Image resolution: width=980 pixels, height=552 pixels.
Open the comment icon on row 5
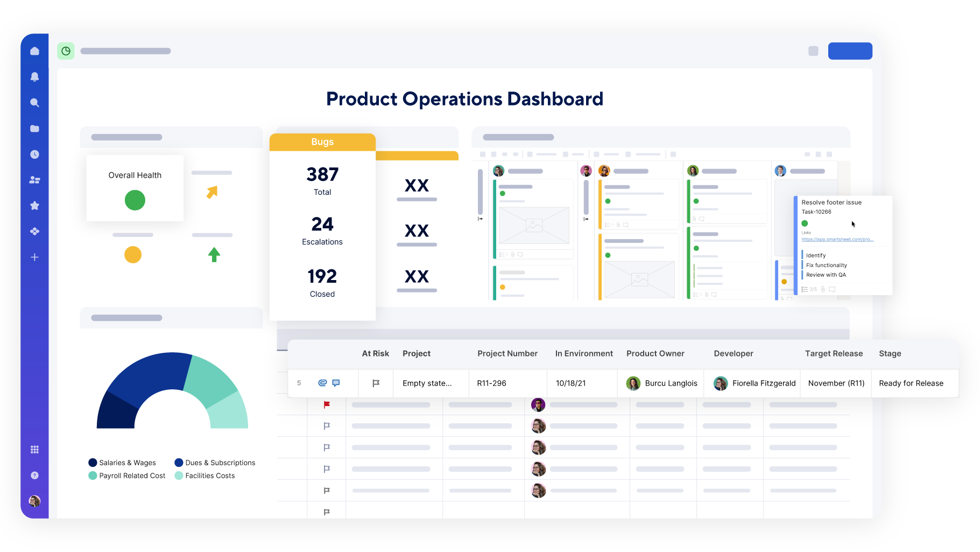[335, 383]
